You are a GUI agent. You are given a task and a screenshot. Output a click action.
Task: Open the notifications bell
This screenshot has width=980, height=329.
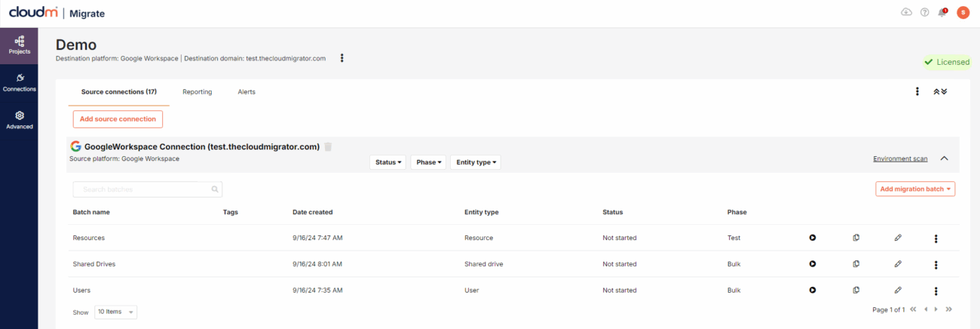[942, 12]
